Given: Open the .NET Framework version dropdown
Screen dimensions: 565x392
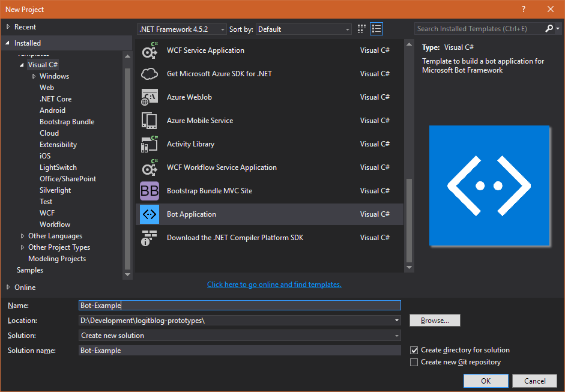Looking at the screenshot, I should (x=182, y=29).
